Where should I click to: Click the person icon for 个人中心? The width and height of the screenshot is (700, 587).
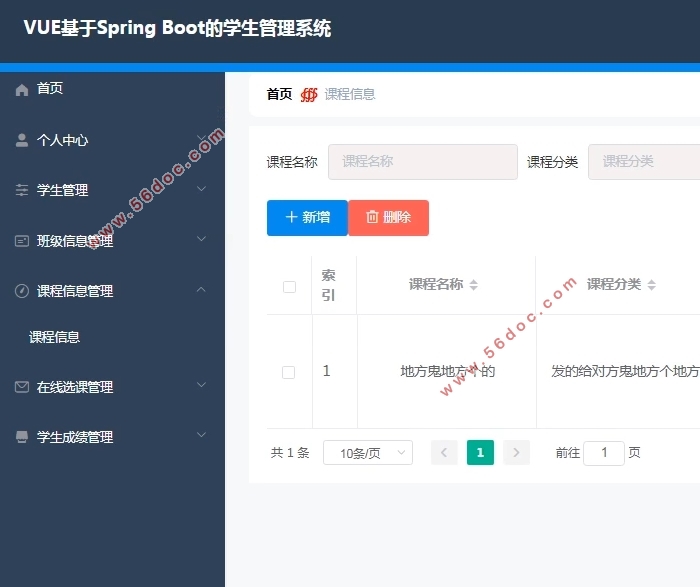point(22,140)
